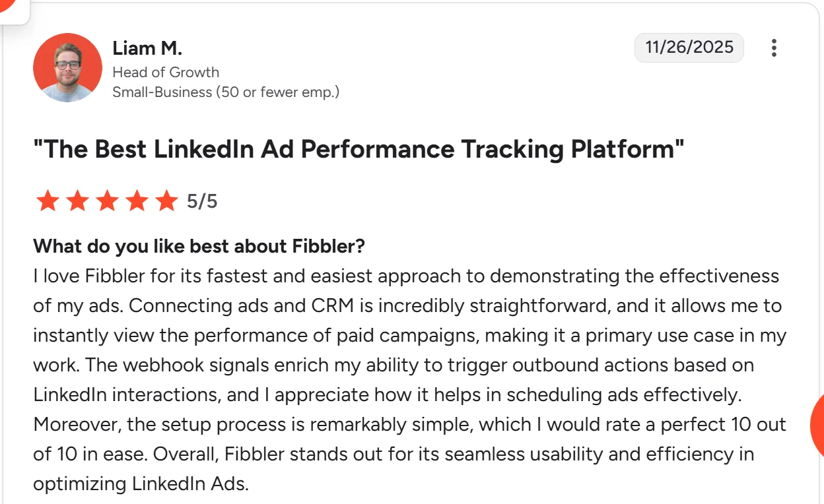Click the fifth rating star
This screenshot has width=824, height=504.
pos(166,201)
